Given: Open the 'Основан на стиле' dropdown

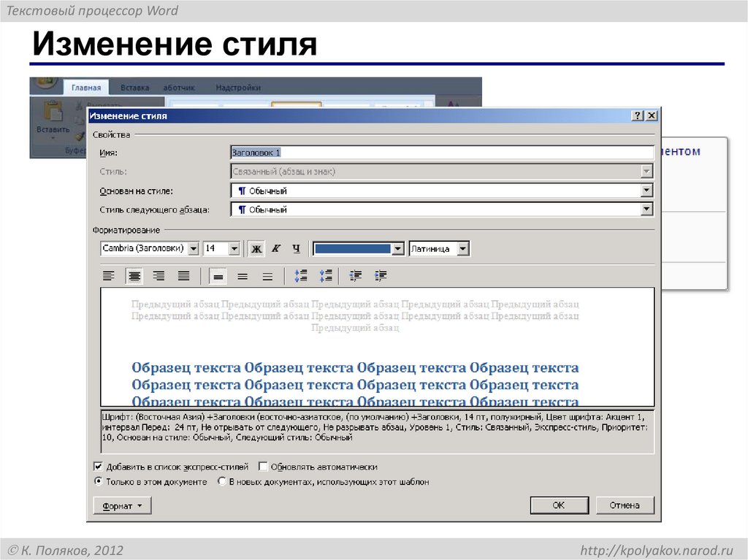Looking at the screenshot, I should pyautogui.click(x=647, y=190).
